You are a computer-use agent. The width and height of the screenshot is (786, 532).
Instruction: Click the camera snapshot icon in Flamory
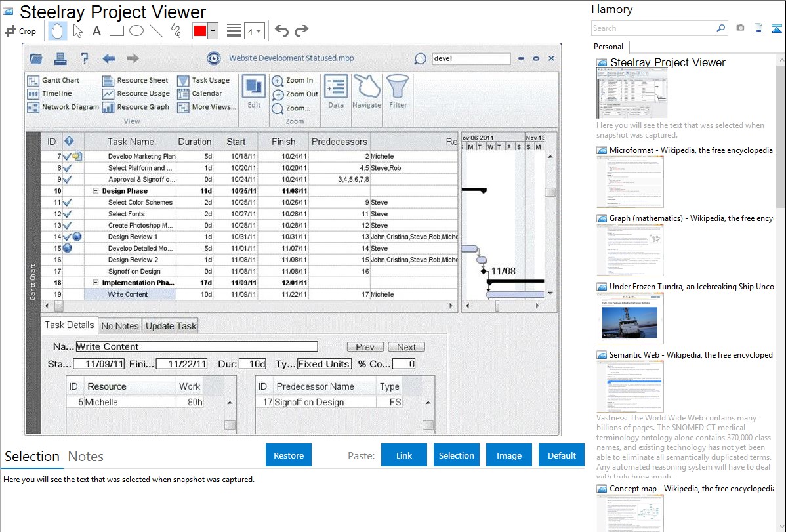(740, 28)
